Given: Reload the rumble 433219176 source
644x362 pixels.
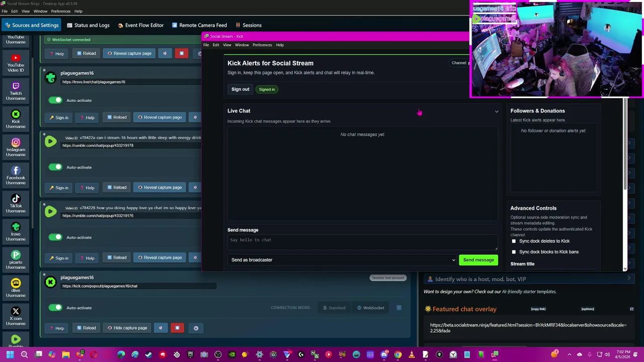Looking at the screenshot, I should (x=117, y=257).
